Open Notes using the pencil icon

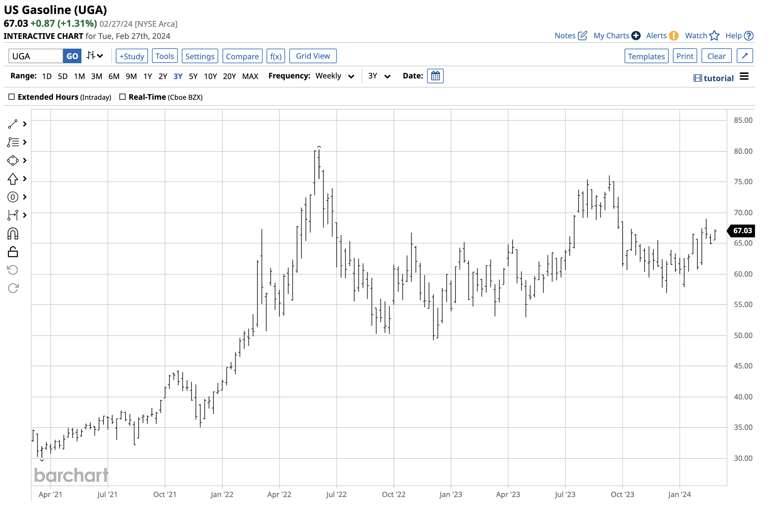[582, 35]
